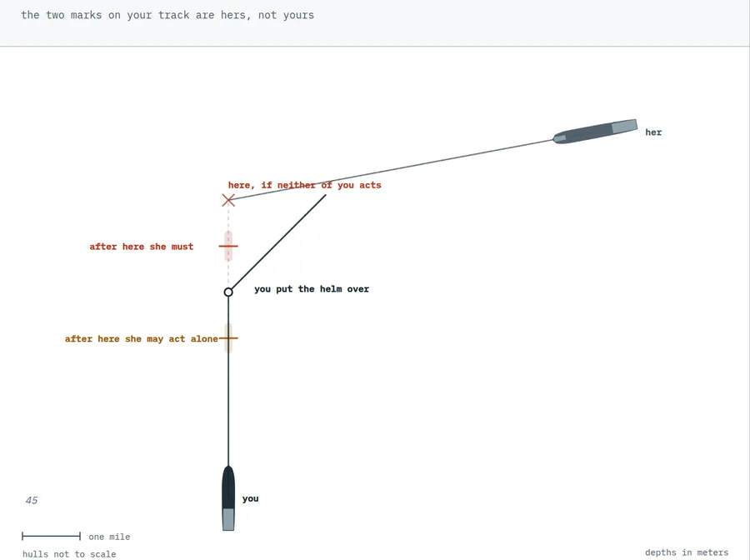The width and height of the screenshot is (750, 560).
Task: Click your own ship's hull icon
Action: [x=228, y=497]
